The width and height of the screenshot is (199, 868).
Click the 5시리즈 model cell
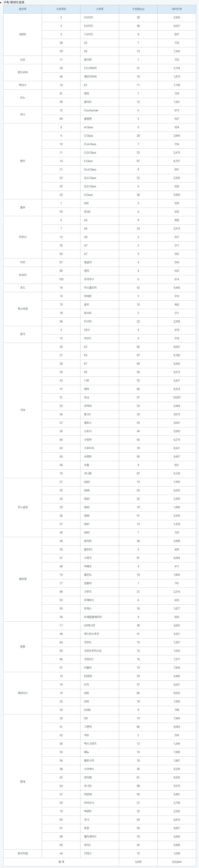click(89, 26)
